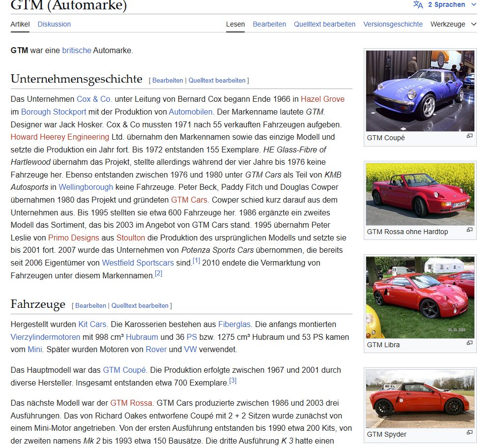
Task: Open Howard Heerey Engineering red link
Action: (x=60, y=137)
